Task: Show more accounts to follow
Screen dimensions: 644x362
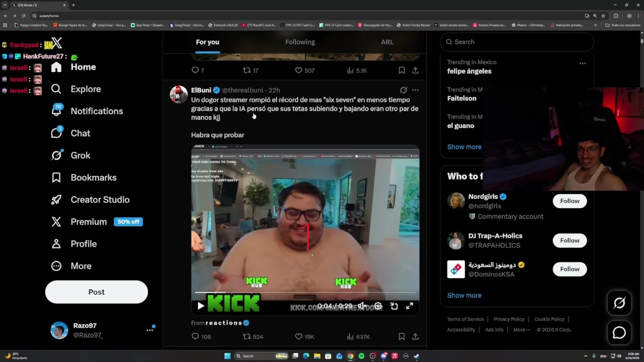Action: (x=464, y=296)
